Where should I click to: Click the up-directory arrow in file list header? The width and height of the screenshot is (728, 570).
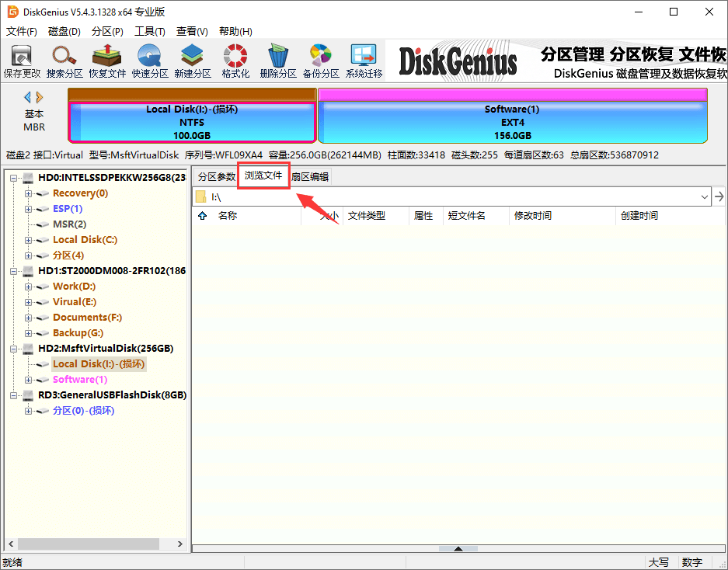point(203,216)
